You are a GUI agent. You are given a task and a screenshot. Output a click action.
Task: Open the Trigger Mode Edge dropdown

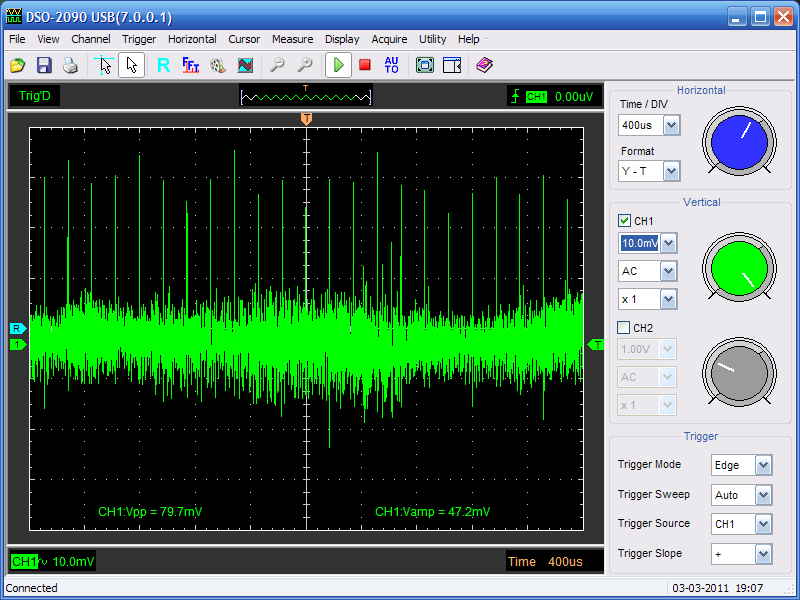pyautogui.click(x=763, y=465)
